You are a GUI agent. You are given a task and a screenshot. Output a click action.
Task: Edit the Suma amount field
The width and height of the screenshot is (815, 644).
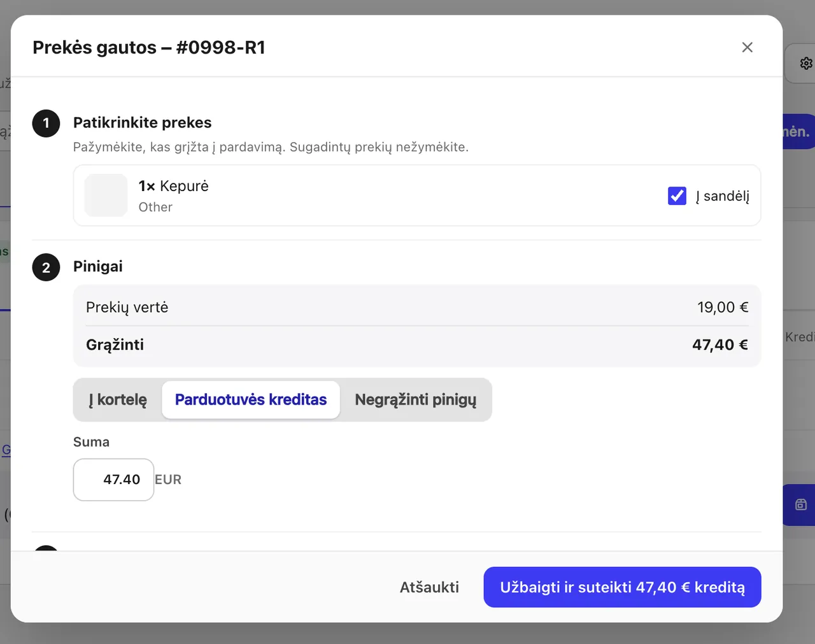pos(113,480)
